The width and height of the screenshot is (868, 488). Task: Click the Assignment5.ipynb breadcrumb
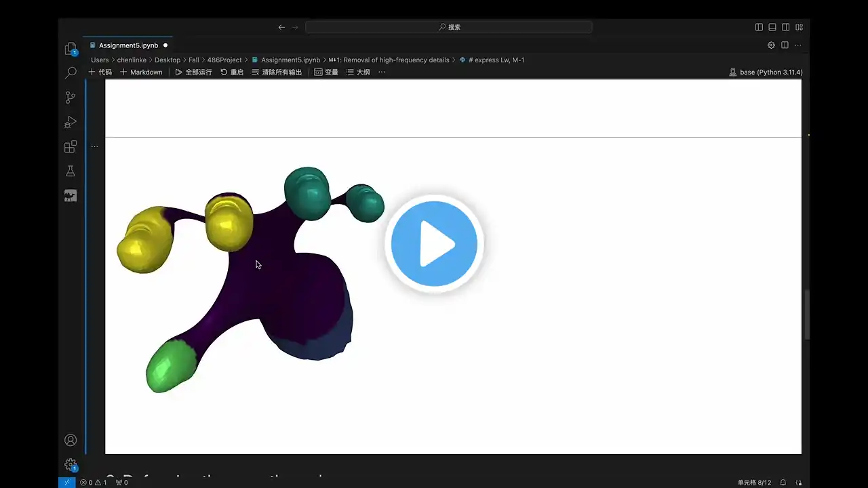[x=285, y=60]
